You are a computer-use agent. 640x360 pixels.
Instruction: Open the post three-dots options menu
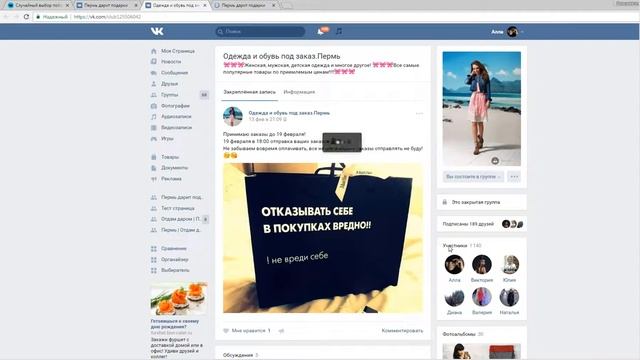419,113
